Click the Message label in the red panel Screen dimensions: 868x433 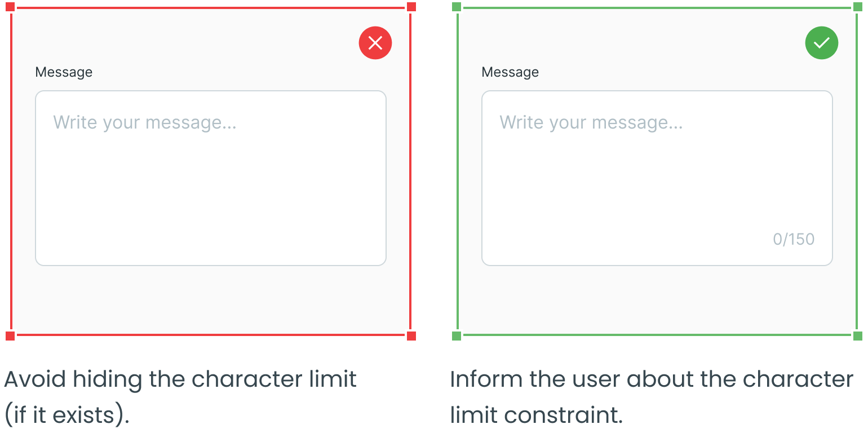pos(64,72)
